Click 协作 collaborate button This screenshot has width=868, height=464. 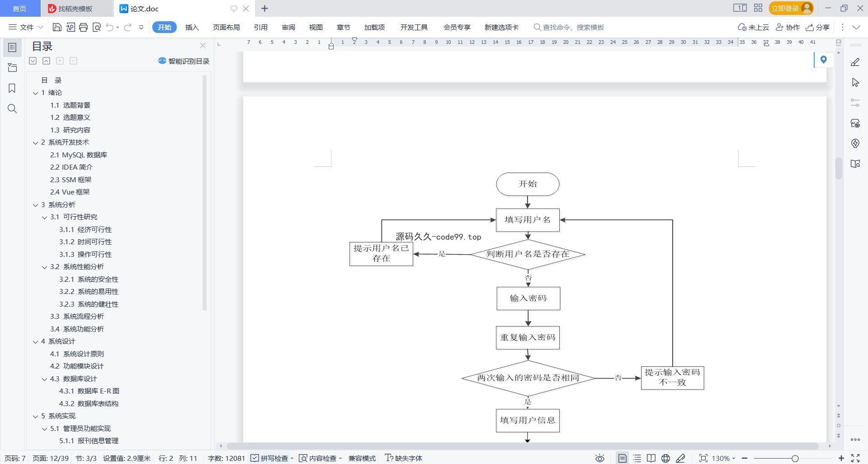click(788, 27)
